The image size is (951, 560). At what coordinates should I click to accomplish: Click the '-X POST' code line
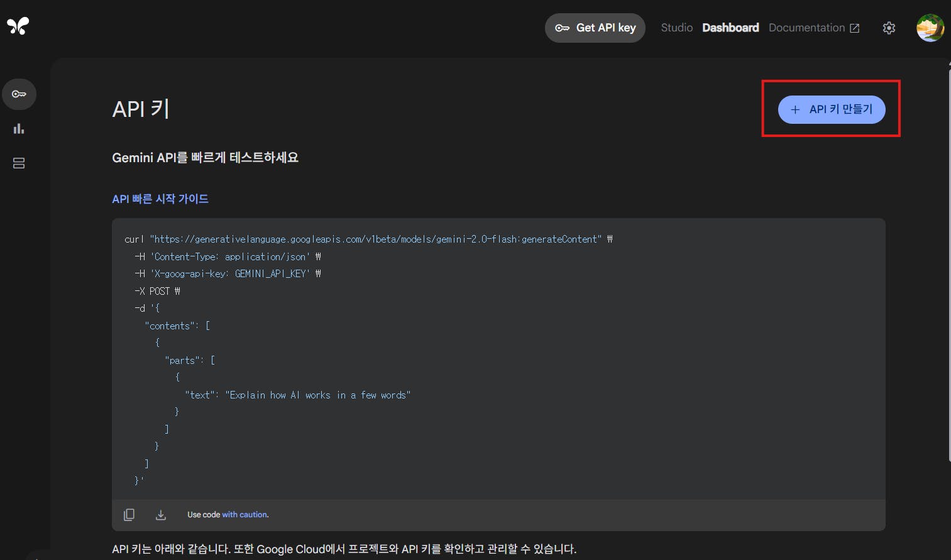point(157,291)
